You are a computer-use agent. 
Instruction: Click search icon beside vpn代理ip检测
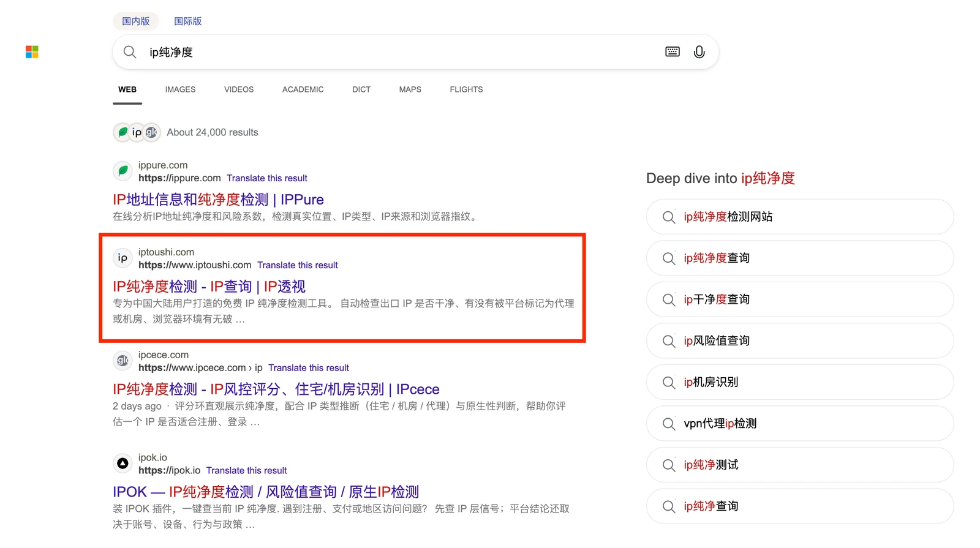(x=669, y=424)
